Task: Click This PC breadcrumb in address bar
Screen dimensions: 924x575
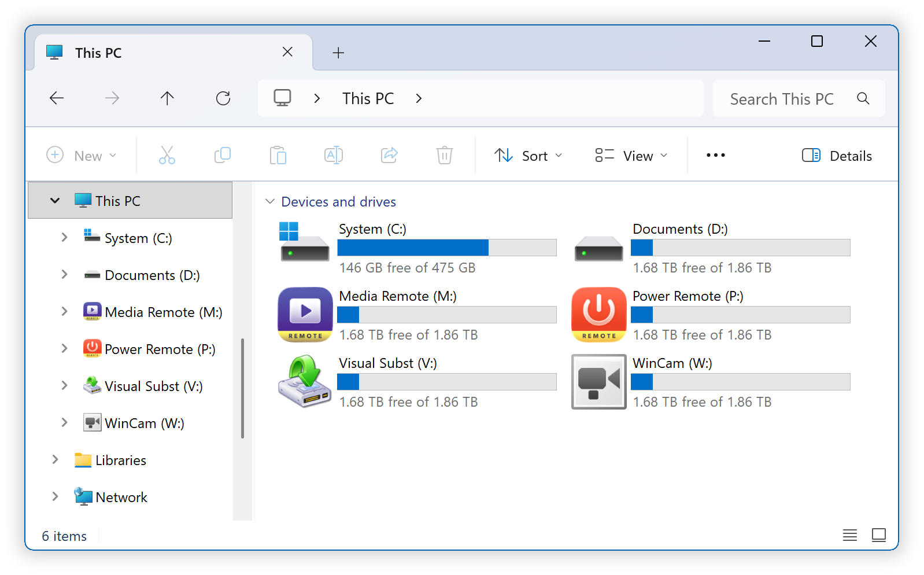Action: (x=368, y=98)
